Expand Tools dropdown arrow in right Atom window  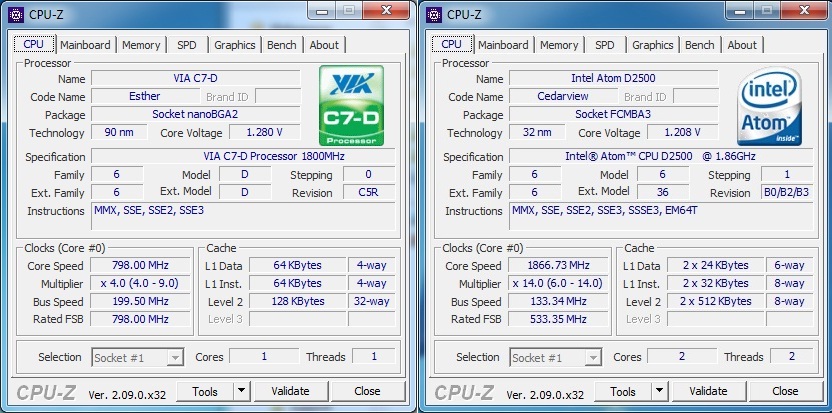[x=660, y=392]
